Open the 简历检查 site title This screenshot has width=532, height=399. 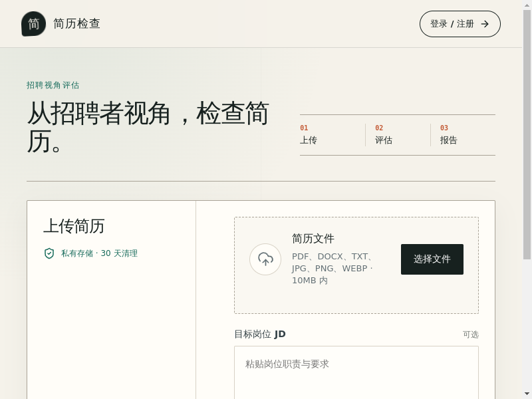coord(76,24)
